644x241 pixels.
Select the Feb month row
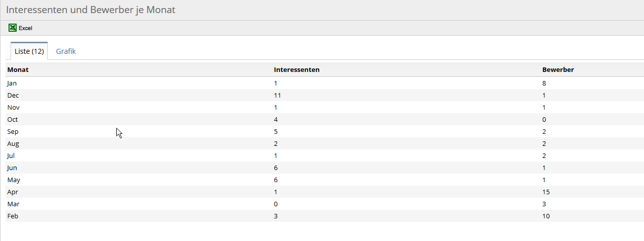[325, 216]
